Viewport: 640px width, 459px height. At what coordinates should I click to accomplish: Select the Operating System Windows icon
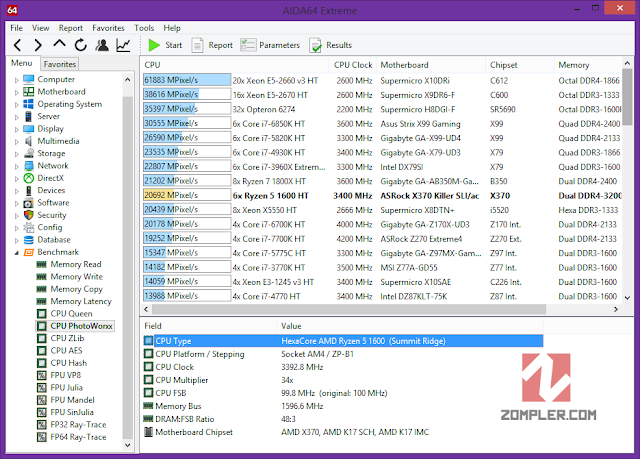pos(29,104)
